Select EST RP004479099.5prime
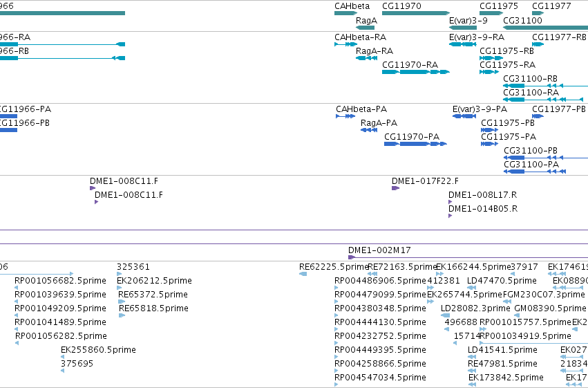Image resolution: width=588 pixels, height=388 pixels. click(336, 302)
